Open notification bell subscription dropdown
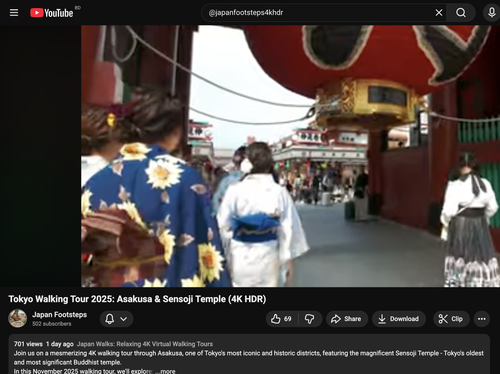The width and height of the screenshot is (500, 374). [x=116, y=319]
